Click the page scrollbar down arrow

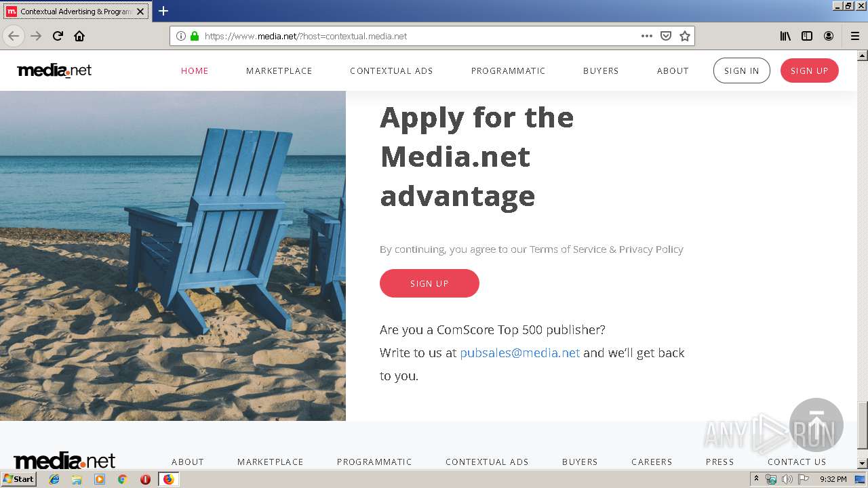point(863,464)
